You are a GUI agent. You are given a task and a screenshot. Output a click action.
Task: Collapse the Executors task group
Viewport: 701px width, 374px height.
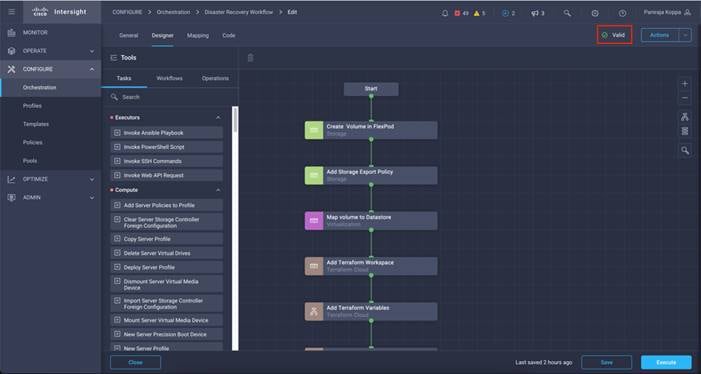click(x=218, y=118)
